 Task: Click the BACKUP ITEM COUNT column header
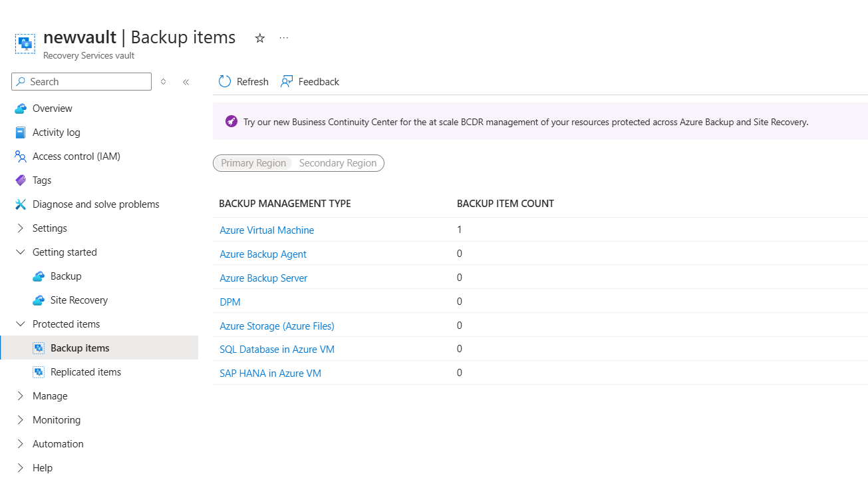(x=506, y=204)
